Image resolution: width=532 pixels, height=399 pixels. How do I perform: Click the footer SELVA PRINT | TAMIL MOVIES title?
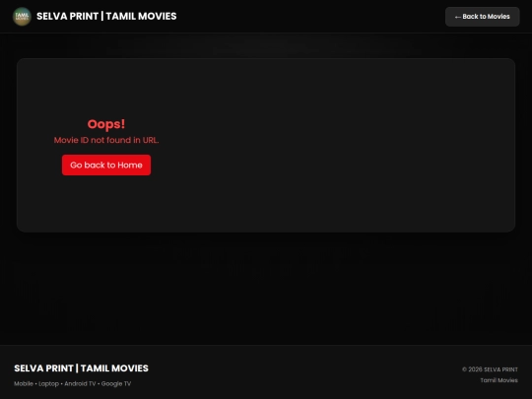81,368
